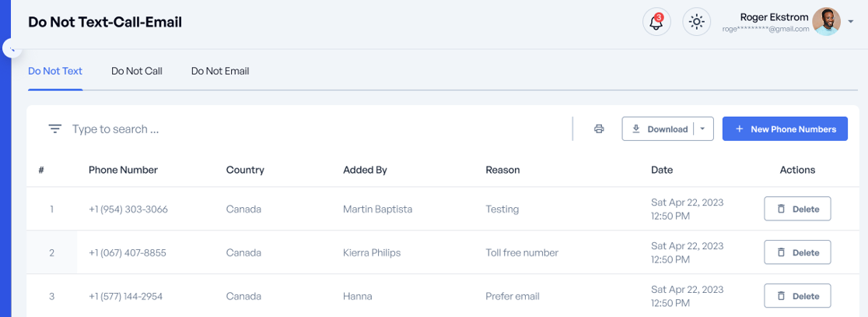868x317 pixels.
Task: Select the Do Not Text tab
Action: [55, 71]
